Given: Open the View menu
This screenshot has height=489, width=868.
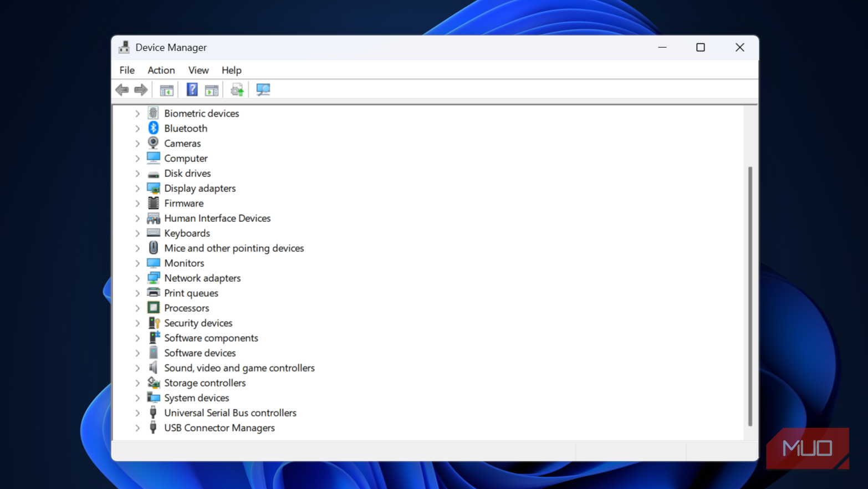Looking at the screenshot, I should [198, 70].
